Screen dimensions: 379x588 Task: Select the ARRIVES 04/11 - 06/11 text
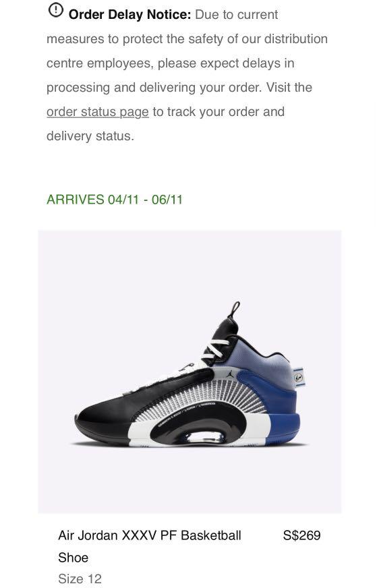click(115, 200)
